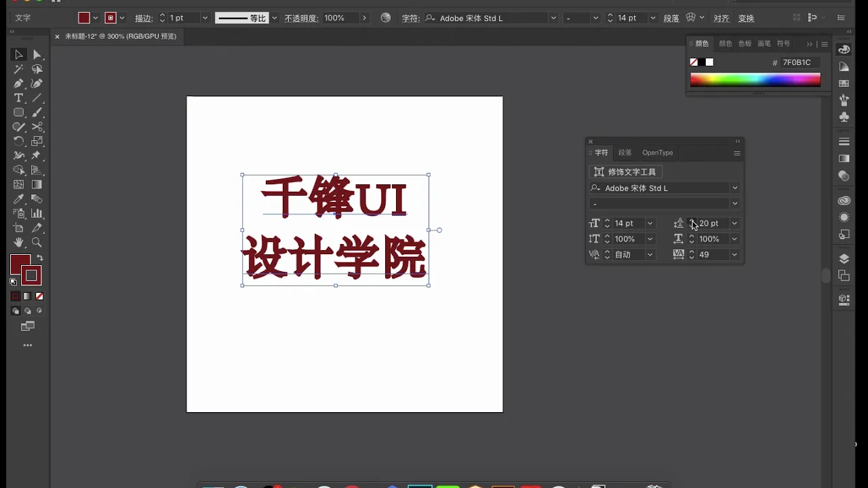Apply solid Color mode button
The width and height of the screenshot is (868, 488).
[16, 296]
